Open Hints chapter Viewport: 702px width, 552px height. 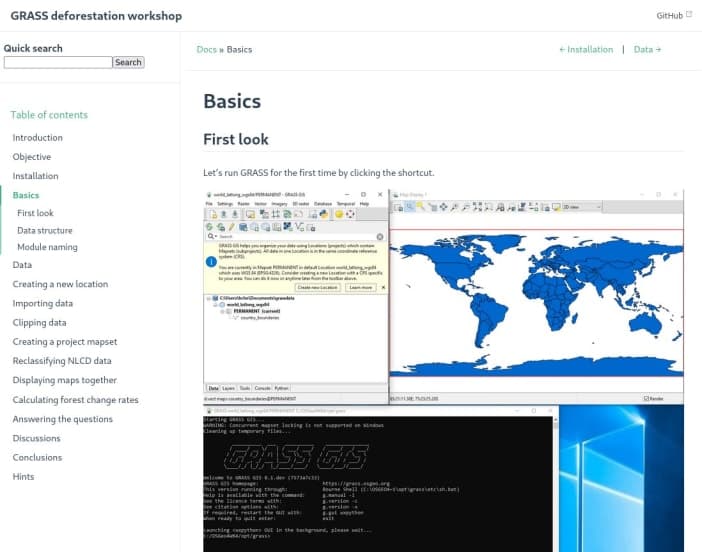(23, 477)
